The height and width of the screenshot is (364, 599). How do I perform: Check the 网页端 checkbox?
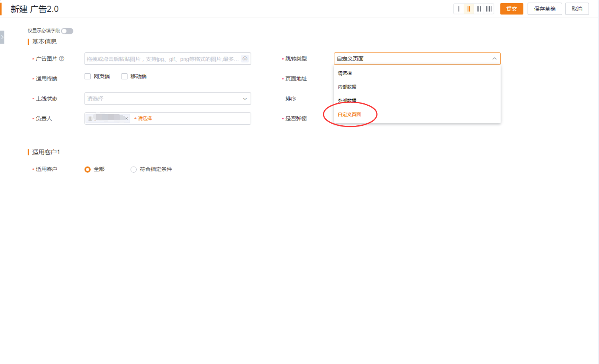87,76
